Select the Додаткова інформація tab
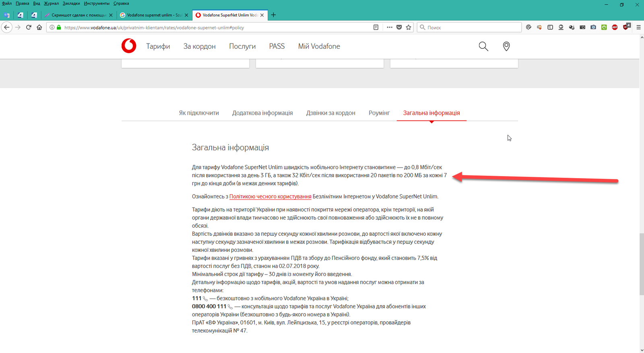Image resolution: width=644 pixels, height=353 pixels. [262, 113]
